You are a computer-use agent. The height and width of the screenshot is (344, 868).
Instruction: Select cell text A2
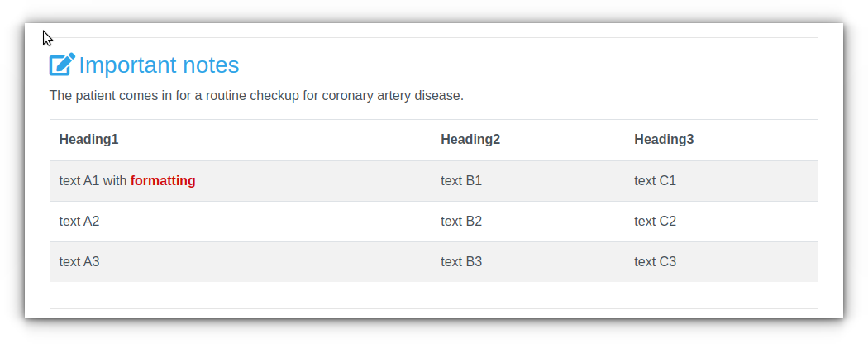tap(79, 222)
